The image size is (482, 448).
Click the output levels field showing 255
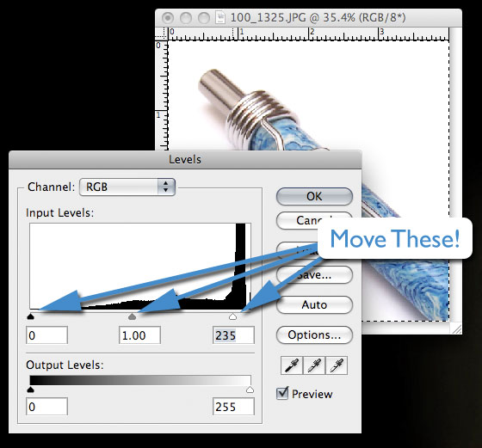point(233,407)
